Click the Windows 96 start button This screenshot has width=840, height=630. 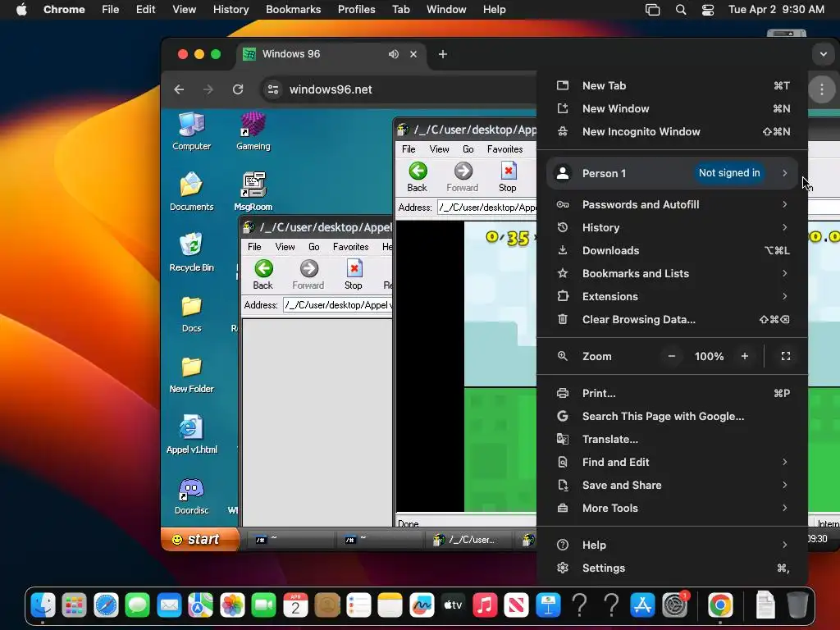[x=199, y=539]
